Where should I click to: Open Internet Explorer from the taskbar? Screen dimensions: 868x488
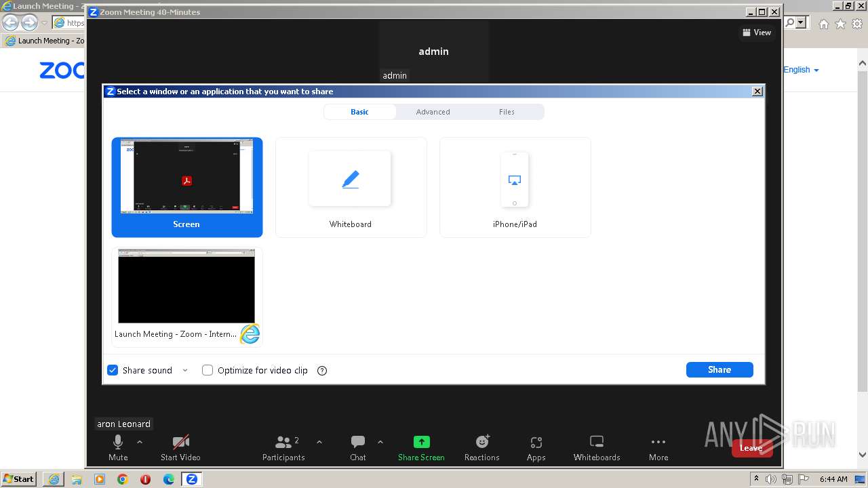pos(54,479)
